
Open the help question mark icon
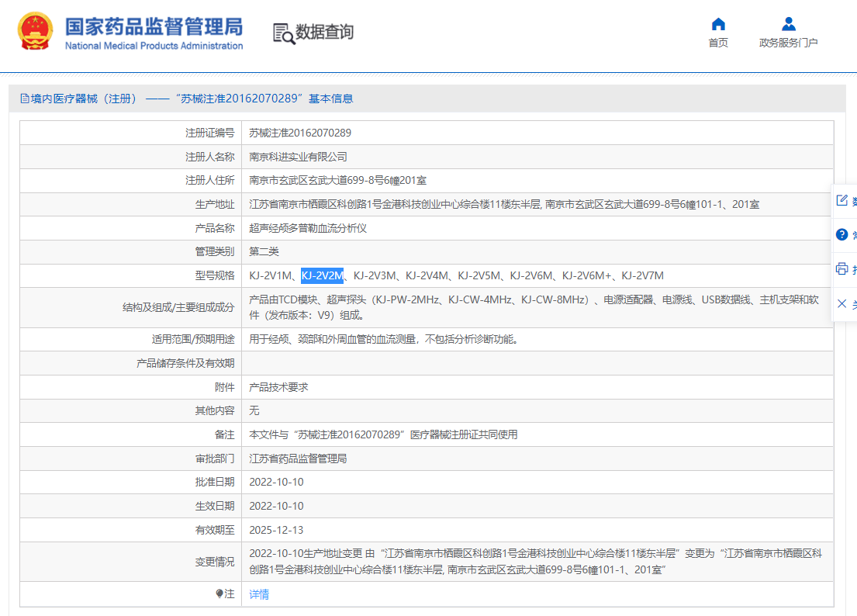coord(841,234)
